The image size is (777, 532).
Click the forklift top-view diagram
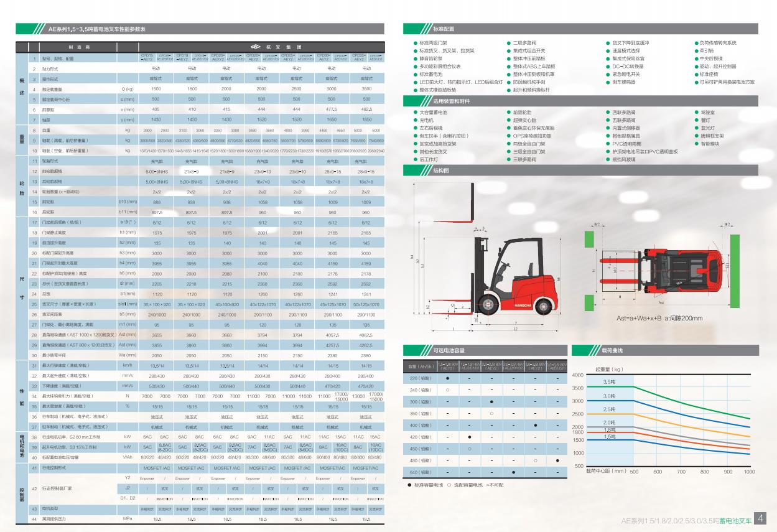(663, 269)
